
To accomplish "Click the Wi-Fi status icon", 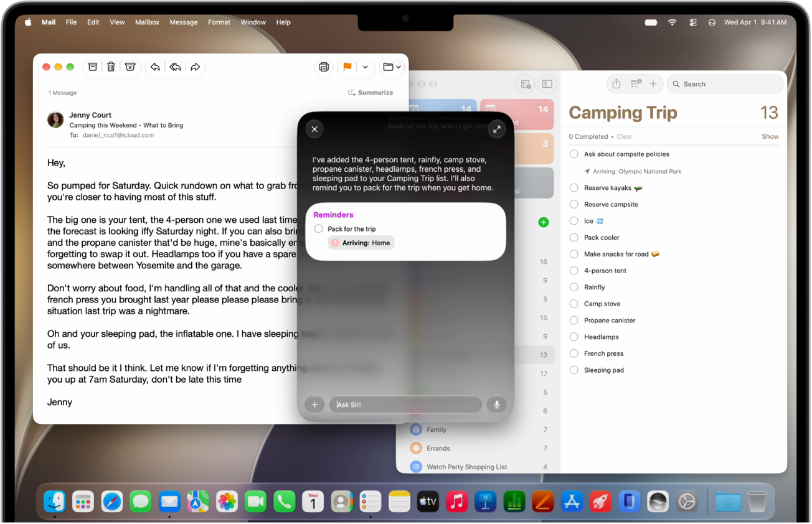I will coord(672,22).
